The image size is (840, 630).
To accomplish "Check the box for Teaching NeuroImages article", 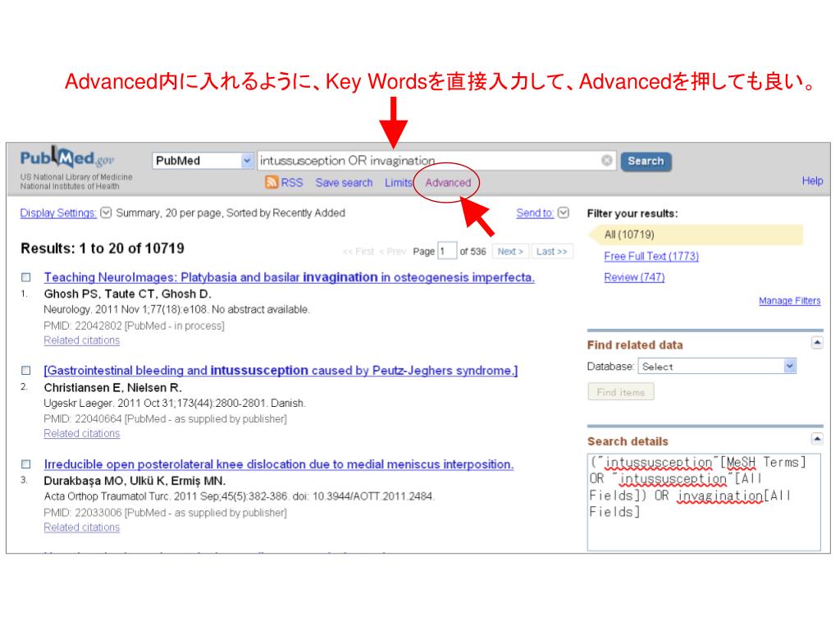I will (x=25, y=277).
